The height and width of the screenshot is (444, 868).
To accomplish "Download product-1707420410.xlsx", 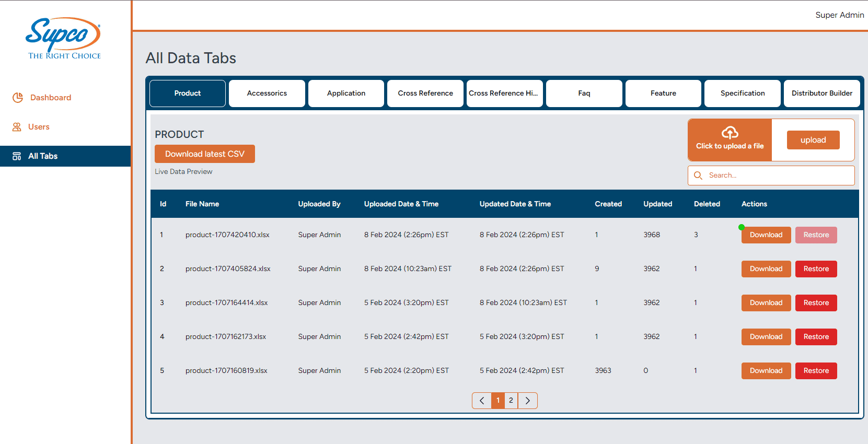I will point(766,235).
